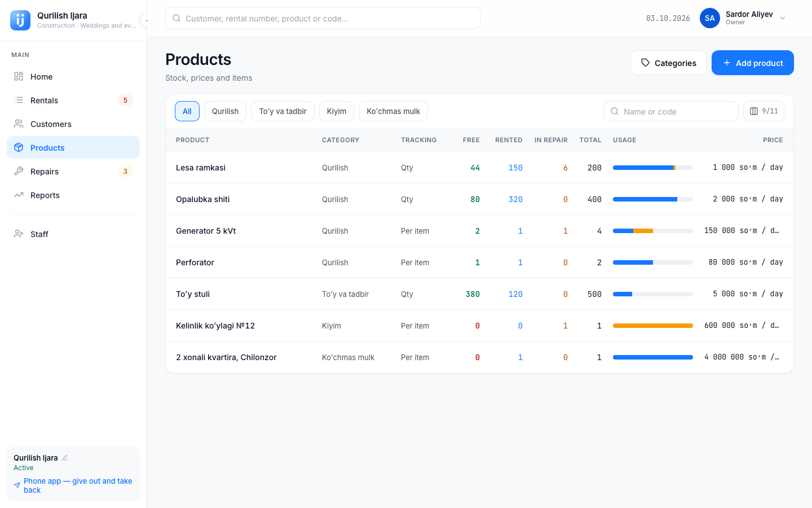812x508 pixels.
Task: Open the To'y stuli product row
Action: pyautogui.click(x=479, y=294)
